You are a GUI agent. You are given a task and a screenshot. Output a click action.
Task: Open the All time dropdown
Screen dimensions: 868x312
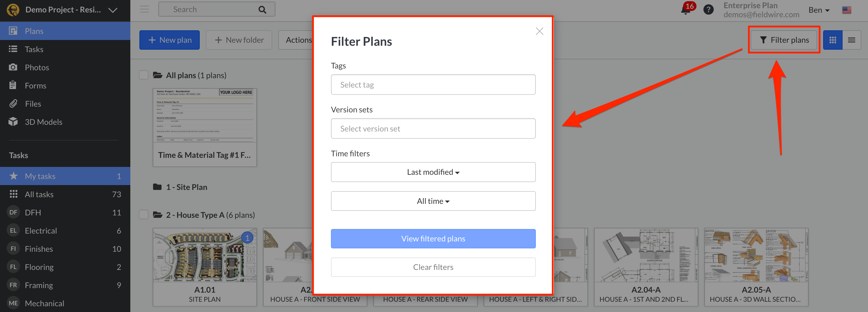(x=433, y=201)
